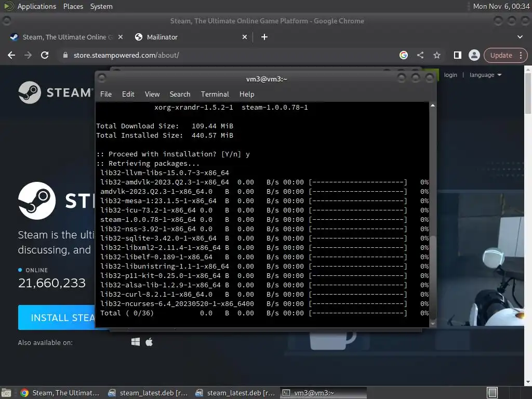Click the Install Steam button

(x=57, y=317)
